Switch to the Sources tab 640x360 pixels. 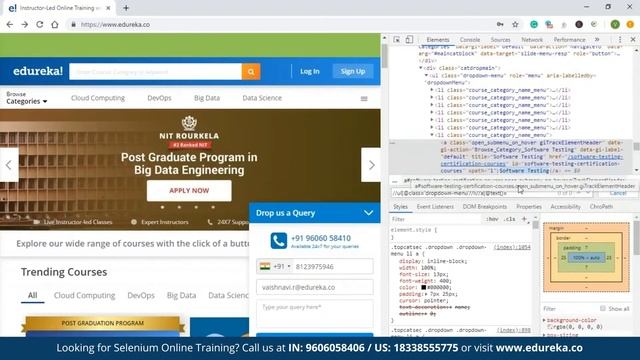point(500,40)
